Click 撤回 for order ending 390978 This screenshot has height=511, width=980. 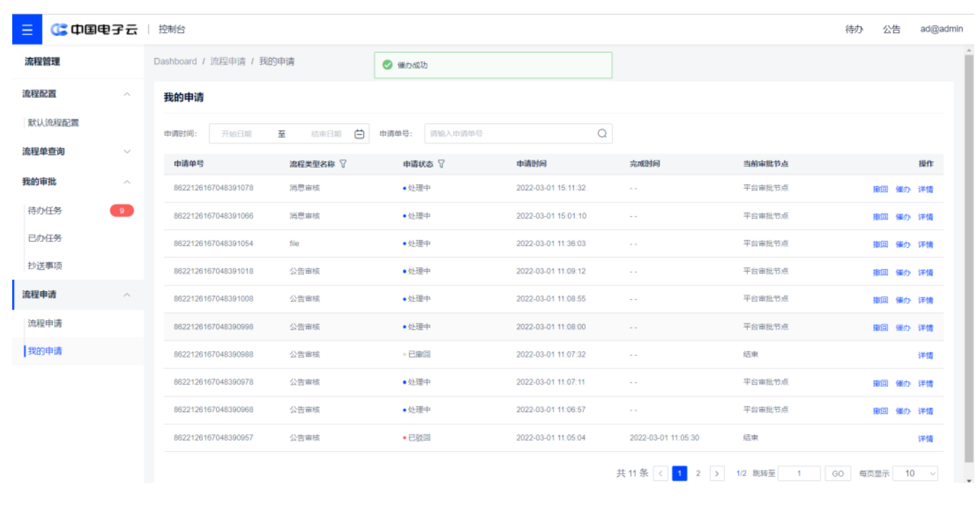pyautogui.click(x=880, y=383)
